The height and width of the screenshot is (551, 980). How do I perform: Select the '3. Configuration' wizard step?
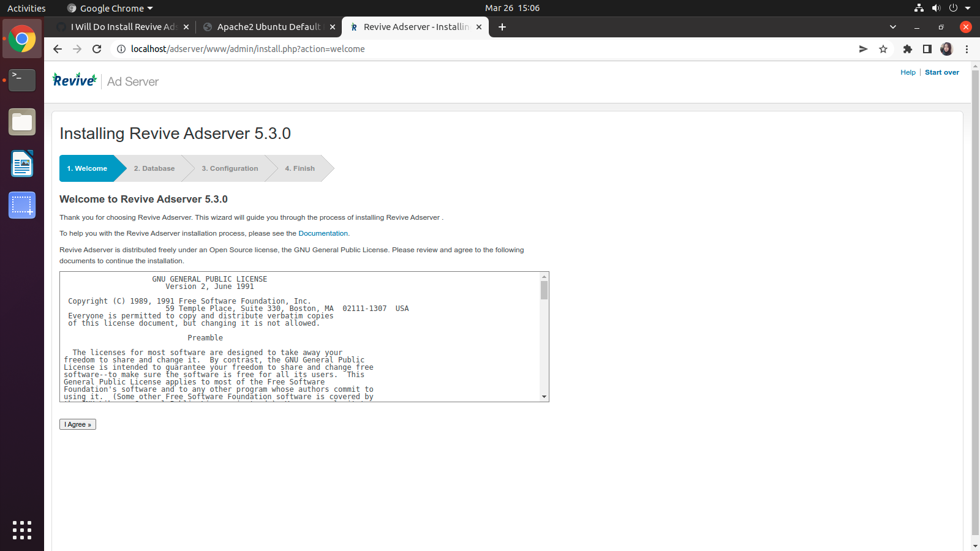[230, 168]
